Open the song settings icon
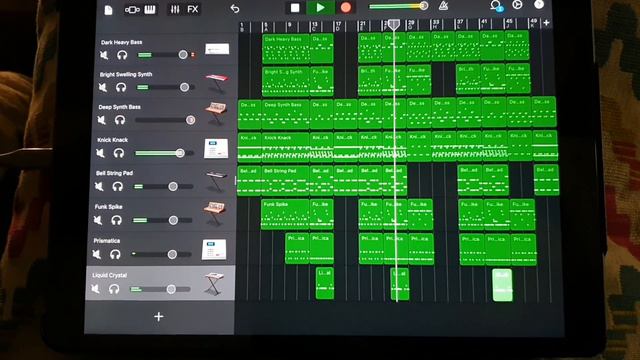The height and width of the screenshot is (360, 640). [x=517, y=5]
